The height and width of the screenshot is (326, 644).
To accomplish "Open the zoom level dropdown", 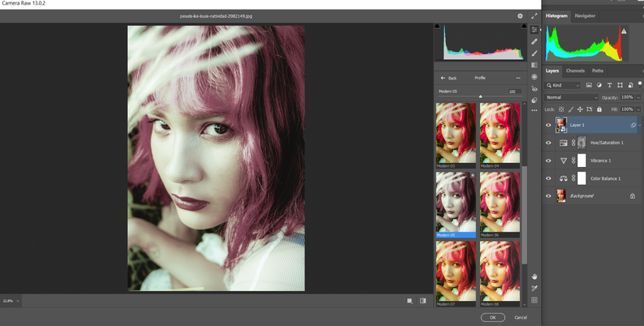I will (11, 300).
